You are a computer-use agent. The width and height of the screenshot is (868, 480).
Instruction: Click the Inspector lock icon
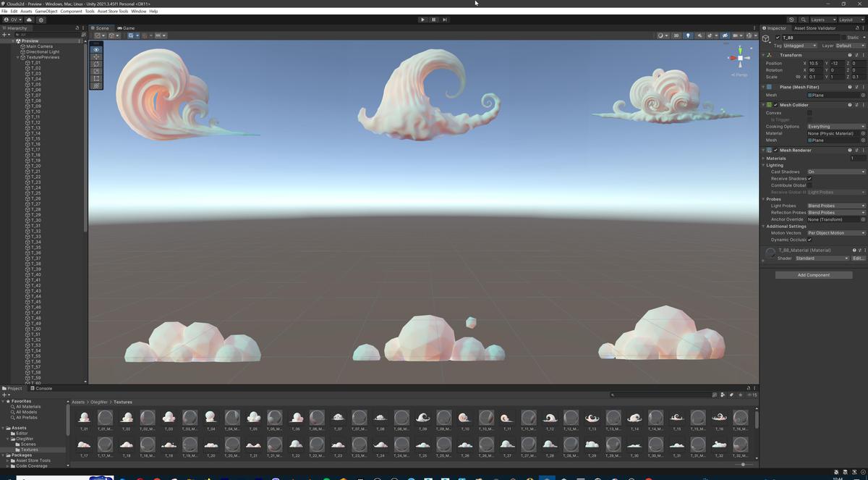point(856,28)
